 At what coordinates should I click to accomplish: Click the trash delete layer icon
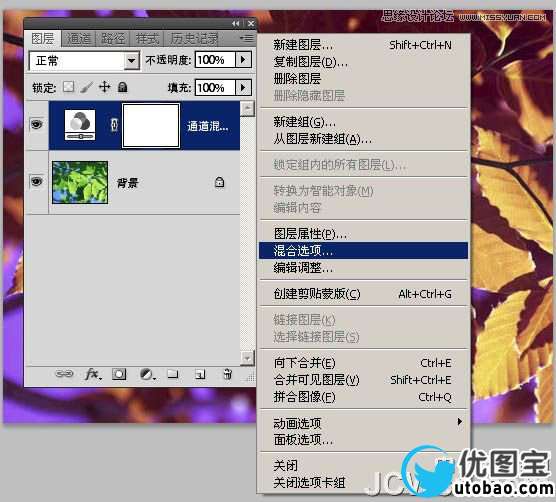tap(227, 374)
